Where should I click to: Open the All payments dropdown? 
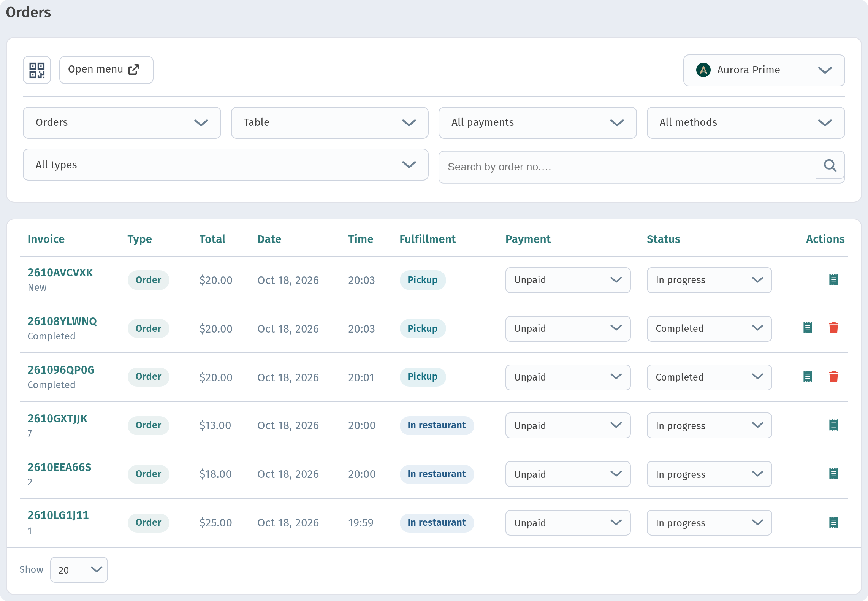(538, 123)
